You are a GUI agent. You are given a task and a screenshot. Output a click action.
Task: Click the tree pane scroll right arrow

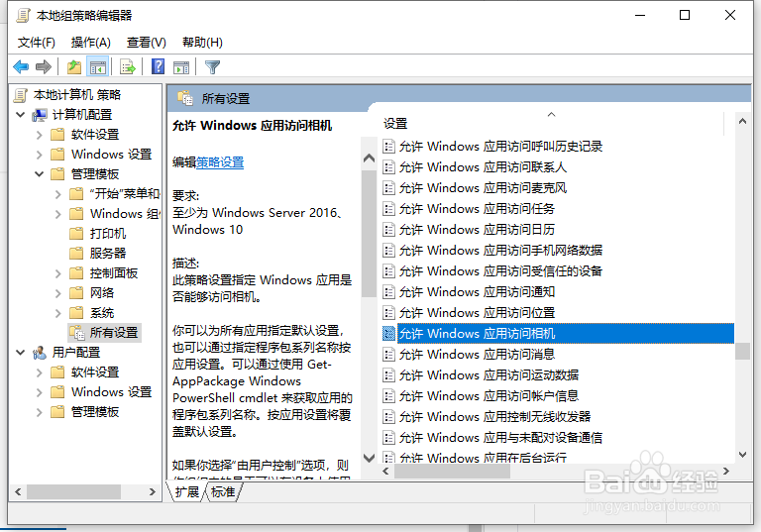[152, 491]
